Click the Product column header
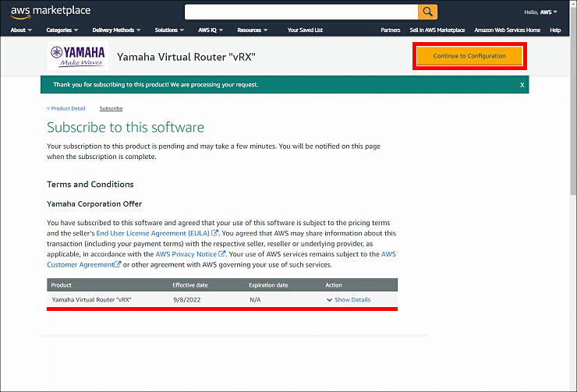The height and width of the screenshot is (392, 577). tap(61, 285)
